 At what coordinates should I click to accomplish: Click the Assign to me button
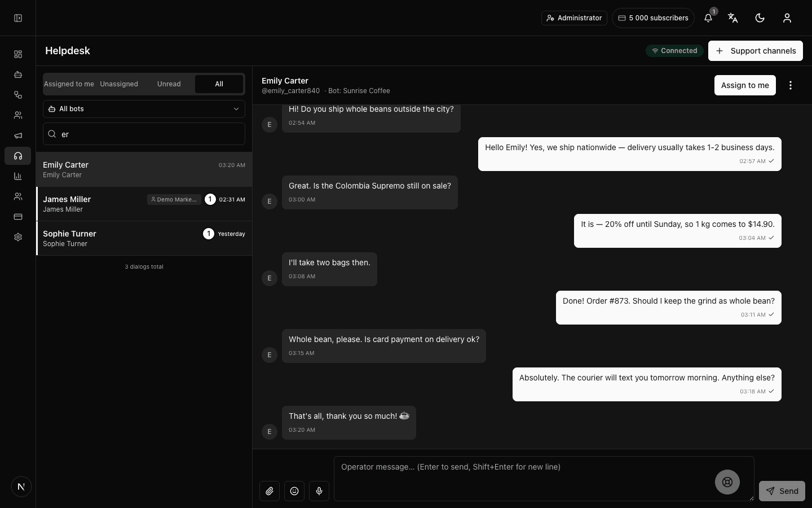[745, 85]
